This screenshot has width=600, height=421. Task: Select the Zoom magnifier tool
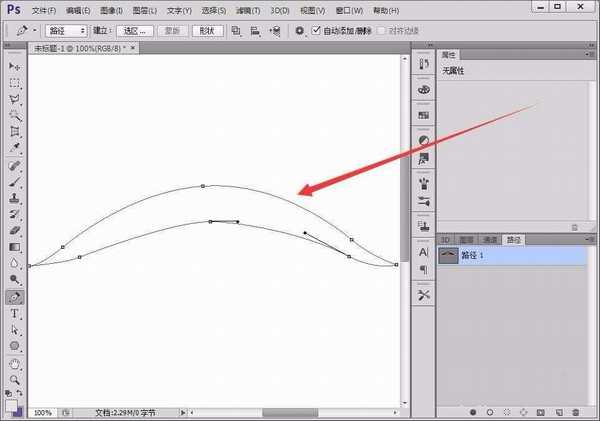[15, 379]
